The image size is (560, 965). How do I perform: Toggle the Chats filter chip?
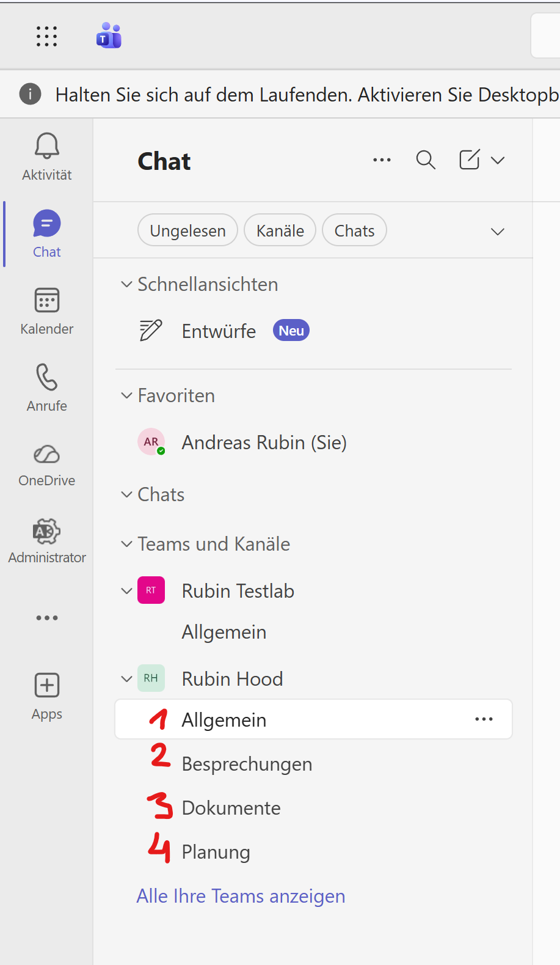coord(354,230)
